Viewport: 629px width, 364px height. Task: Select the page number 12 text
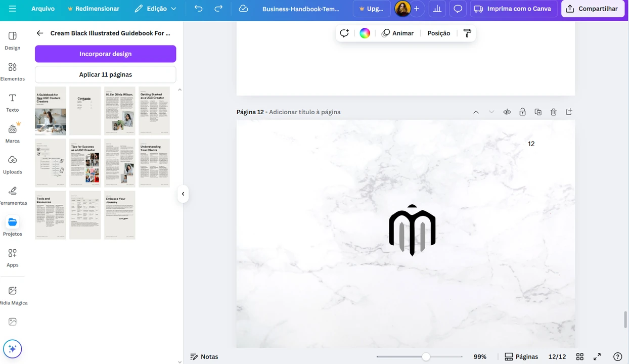[531, 144]
